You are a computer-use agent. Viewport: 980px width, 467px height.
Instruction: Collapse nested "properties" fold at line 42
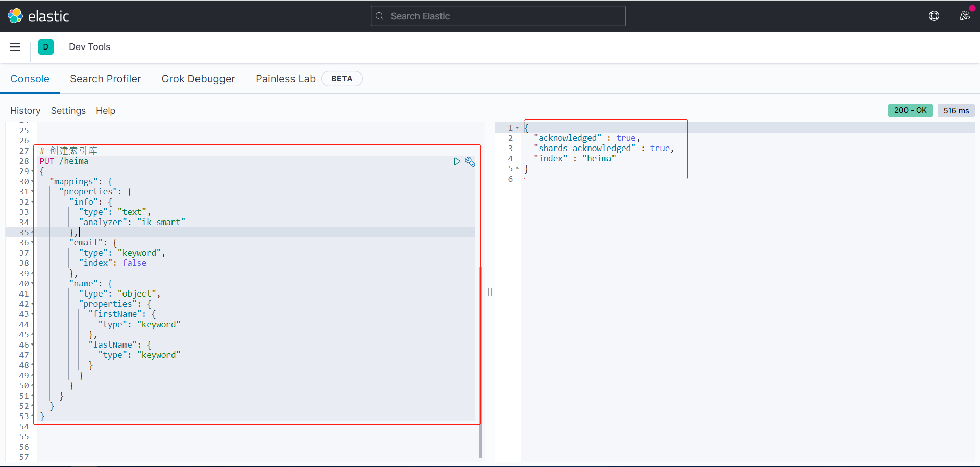(33, 304)
